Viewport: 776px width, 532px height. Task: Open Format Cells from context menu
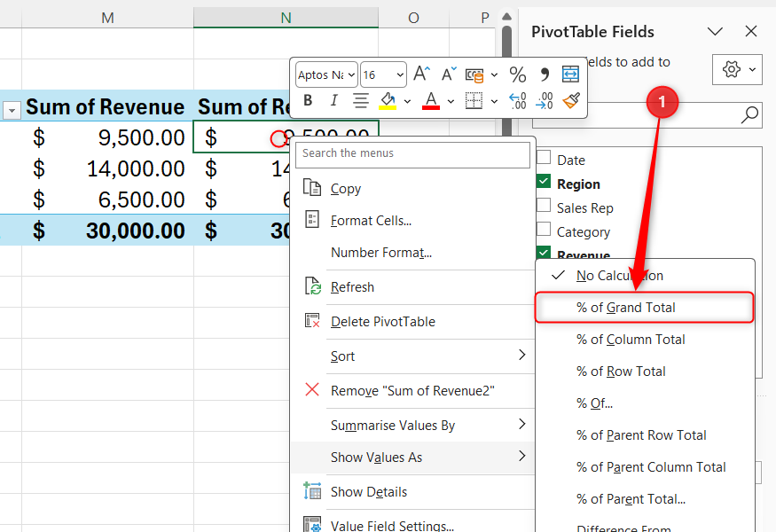point(412,220)
